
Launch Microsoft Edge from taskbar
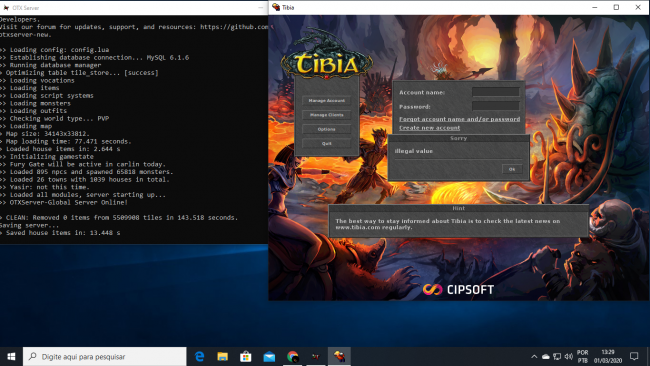(x=199, y=356)
